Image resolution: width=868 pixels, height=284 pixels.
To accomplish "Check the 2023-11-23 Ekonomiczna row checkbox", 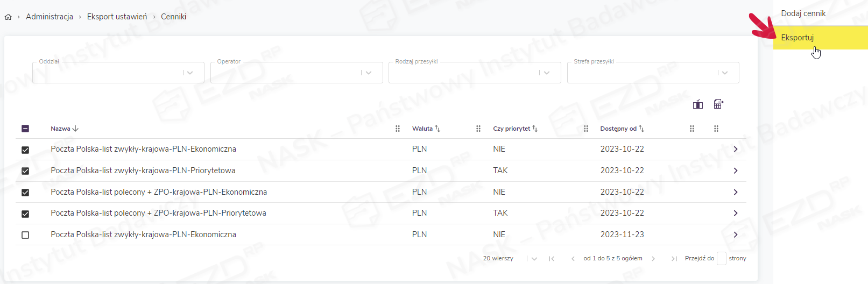I will pyautogui.click(x=25, y=235).
